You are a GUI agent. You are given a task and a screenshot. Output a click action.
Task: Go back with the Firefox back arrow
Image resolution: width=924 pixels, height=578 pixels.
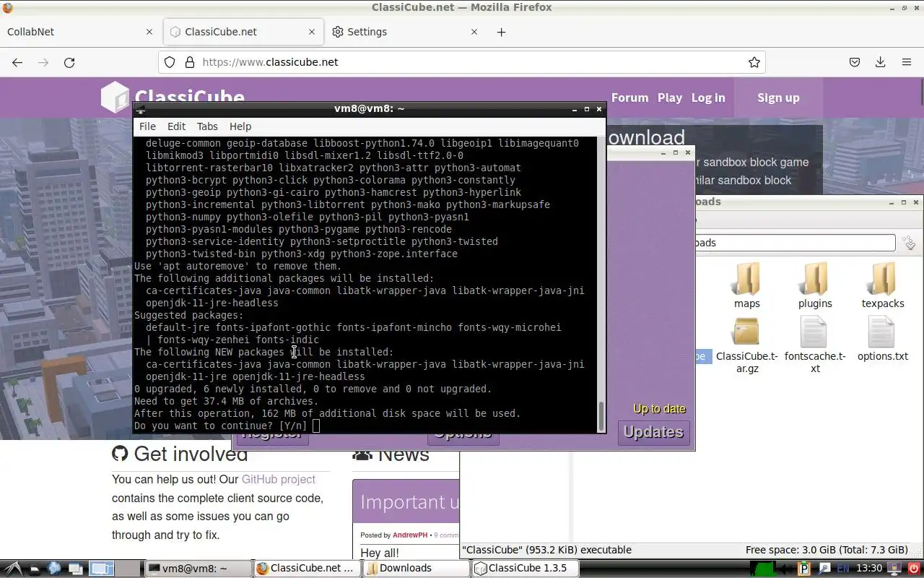pyautogui.click(x=17, y=62)
